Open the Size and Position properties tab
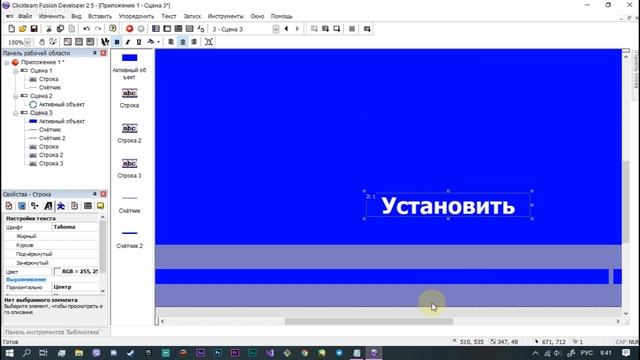 (x=35, y=206)
